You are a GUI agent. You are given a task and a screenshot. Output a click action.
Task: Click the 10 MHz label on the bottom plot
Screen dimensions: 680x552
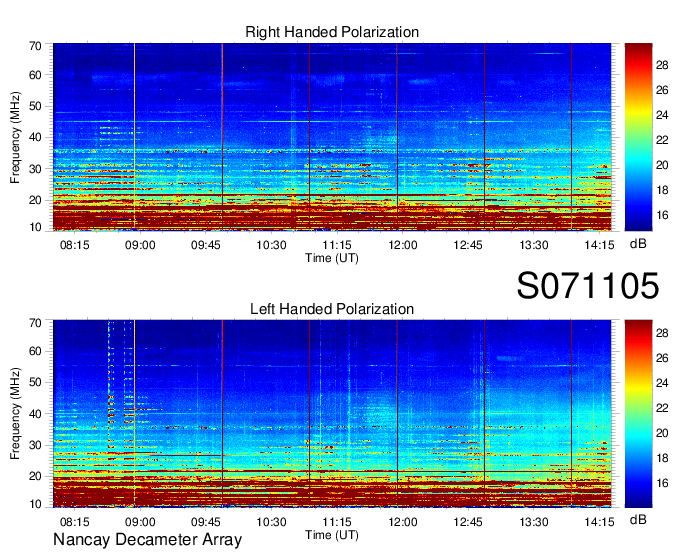click(35, 504)
